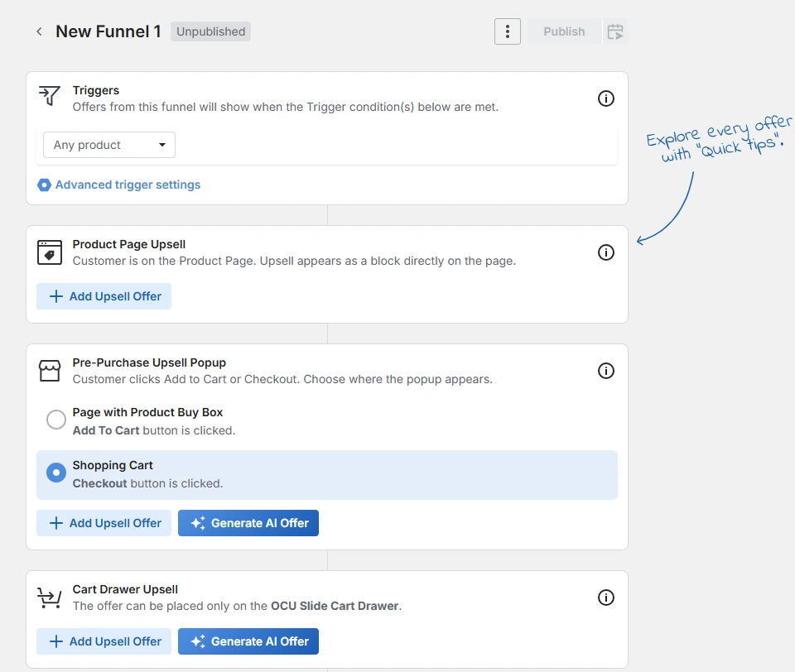The image size is (795, 672).
Task: Click the Pre-Purchase Upsell Popup heading
Action: click(149, 362)
